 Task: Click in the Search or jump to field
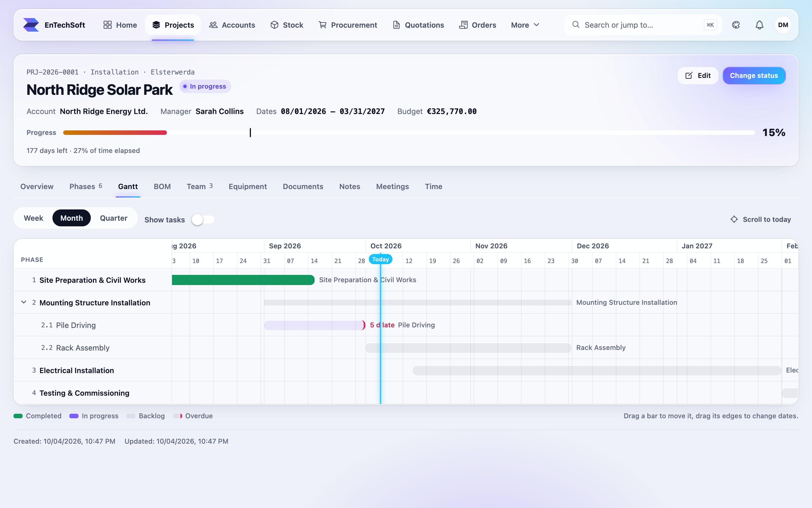(643, 25)
